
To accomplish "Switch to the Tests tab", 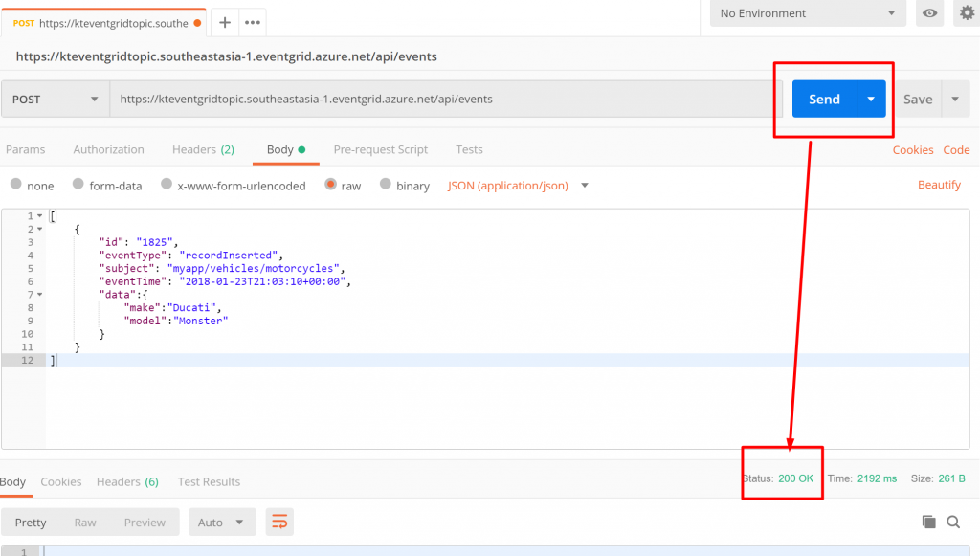I will pos(469,150).
